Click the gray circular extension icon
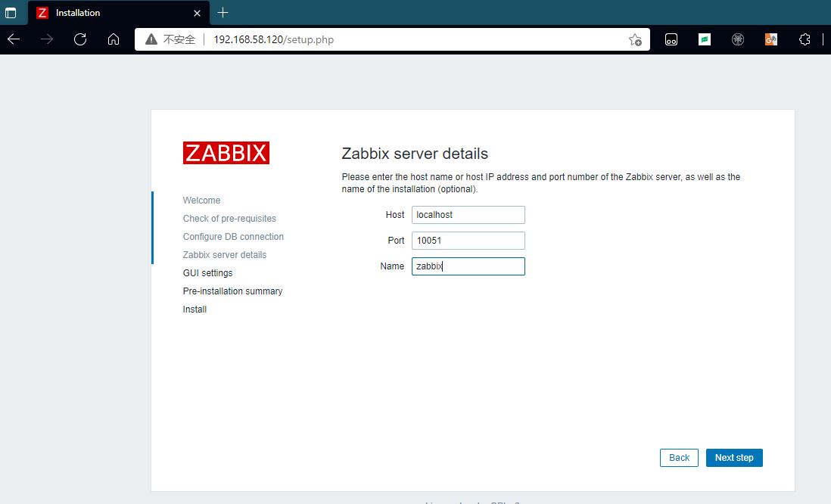This screenshot has width=831, height=504. (738, 39)
